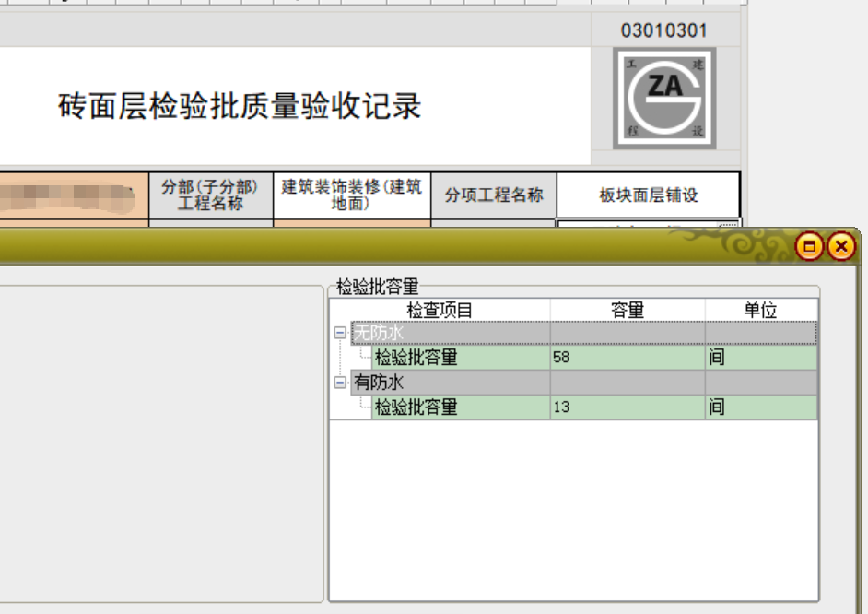Edit the capacity value 58
868x614 pixels.
tap(627, 358)
